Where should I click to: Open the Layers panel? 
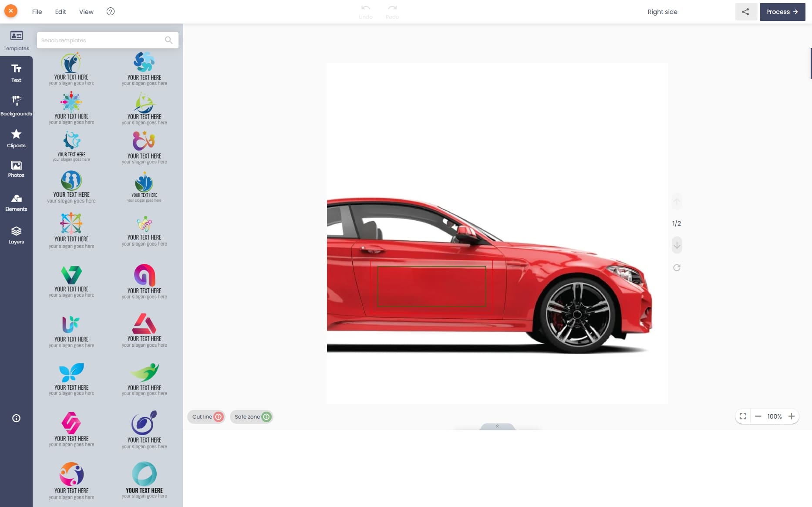tap(16, 235)
